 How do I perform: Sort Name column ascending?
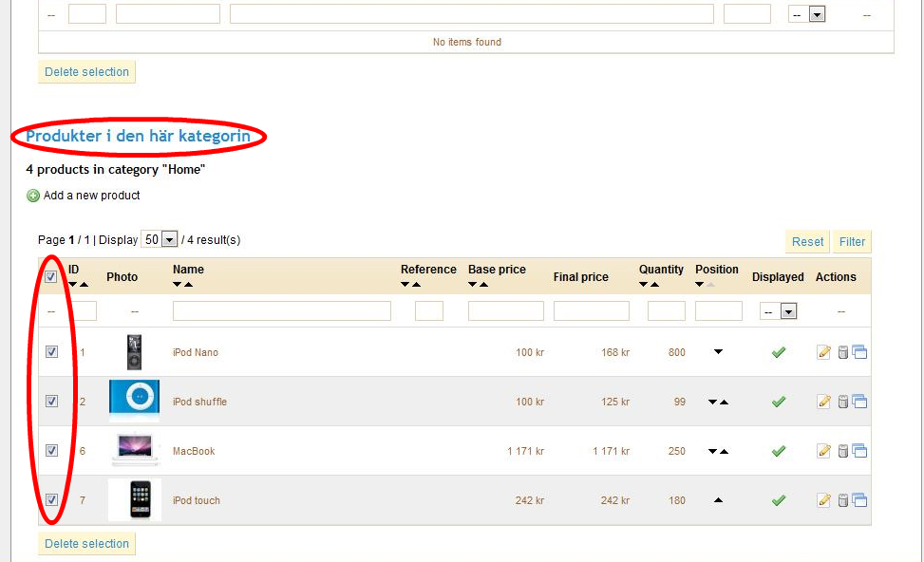[x=189, y=285]
